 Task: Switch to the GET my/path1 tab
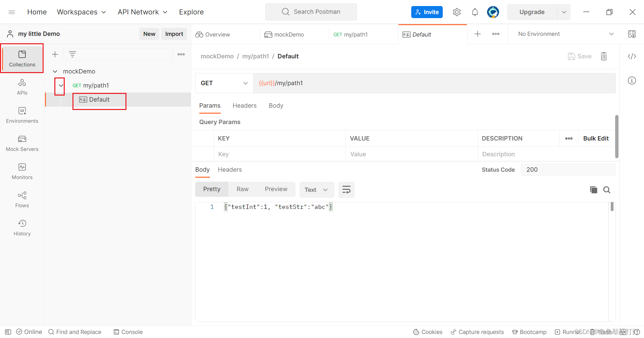coord(351,35)
